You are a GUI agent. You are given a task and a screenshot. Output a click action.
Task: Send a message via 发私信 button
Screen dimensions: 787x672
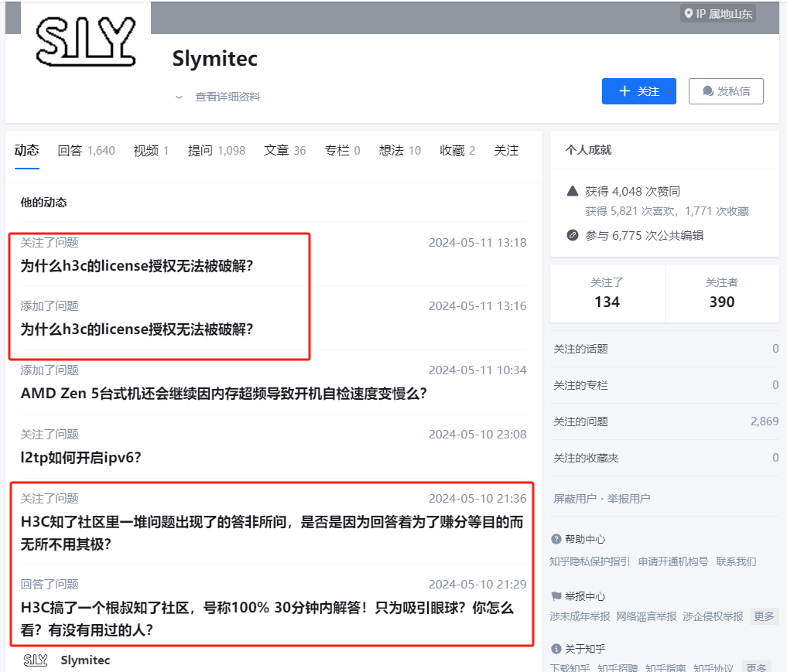[x=726, y=91]
